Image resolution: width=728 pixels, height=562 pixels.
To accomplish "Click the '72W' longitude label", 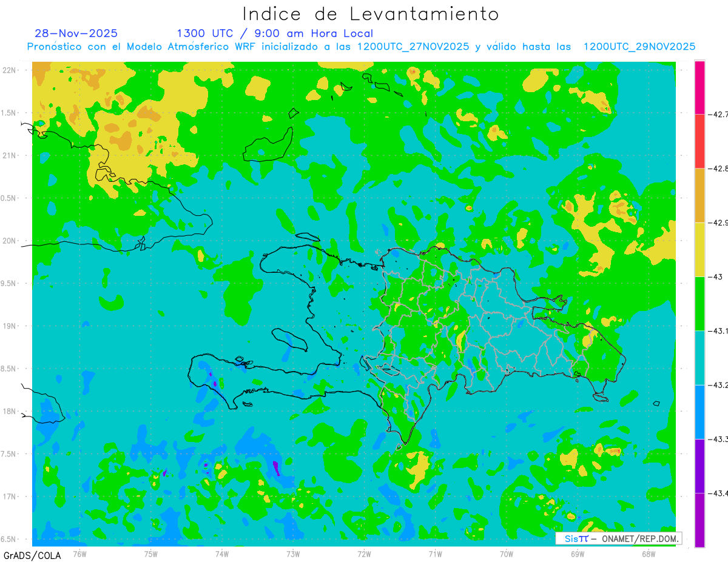I will 364,554.
